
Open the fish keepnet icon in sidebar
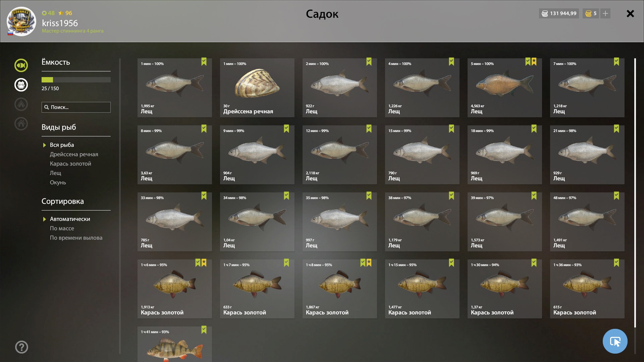click(21, 65)
